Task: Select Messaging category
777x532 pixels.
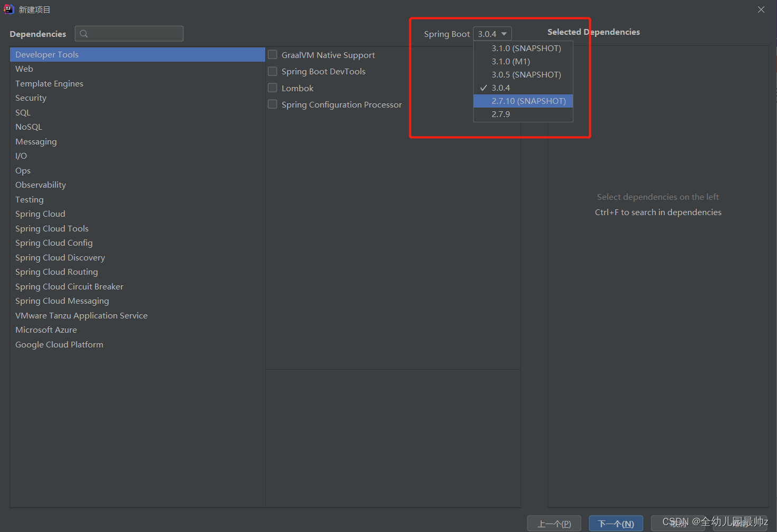Action: click(x=138, y=141)
